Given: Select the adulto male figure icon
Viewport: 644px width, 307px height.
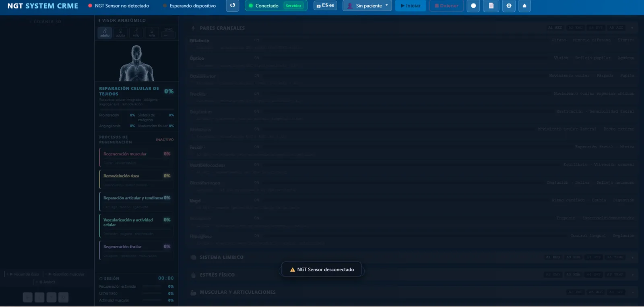Looking at the screenshot, I should 105,33.
